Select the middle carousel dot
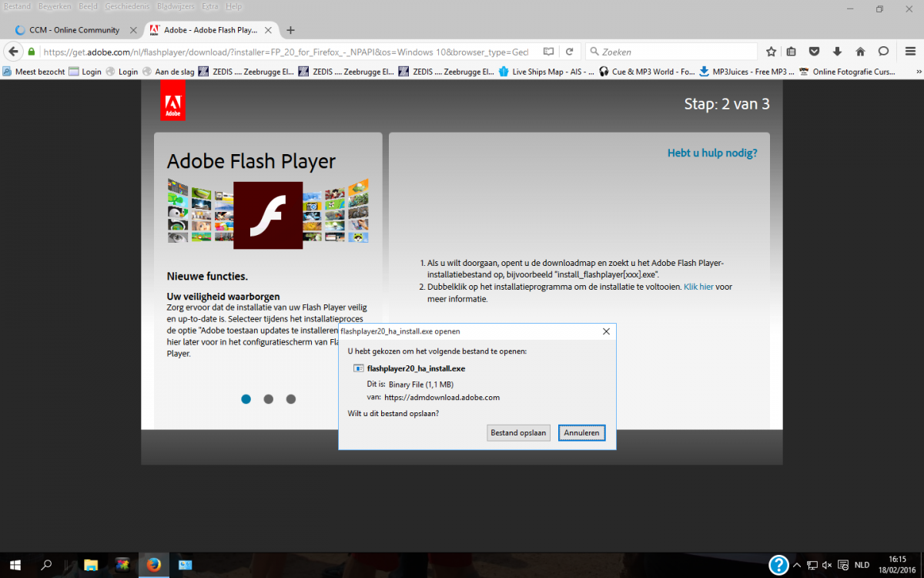The width and height of the screenshot is (924, 578). [268, 399]
